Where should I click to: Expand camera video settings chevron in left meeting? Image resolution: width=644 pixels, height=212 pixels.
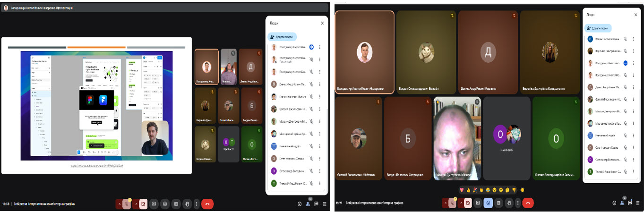[136, 204]
